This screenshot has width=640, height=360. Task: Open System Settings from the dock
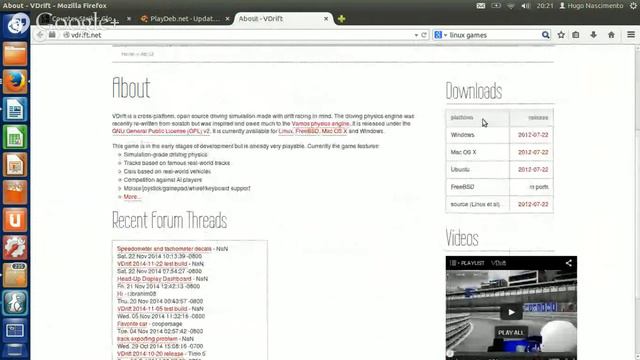15,247
